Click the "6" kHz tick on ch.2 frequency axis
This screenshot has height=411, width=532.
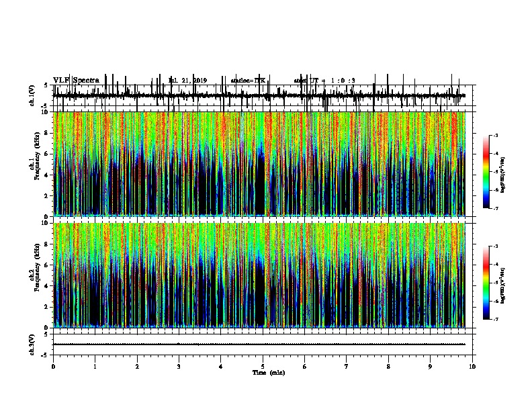click(x=47, y=265)
